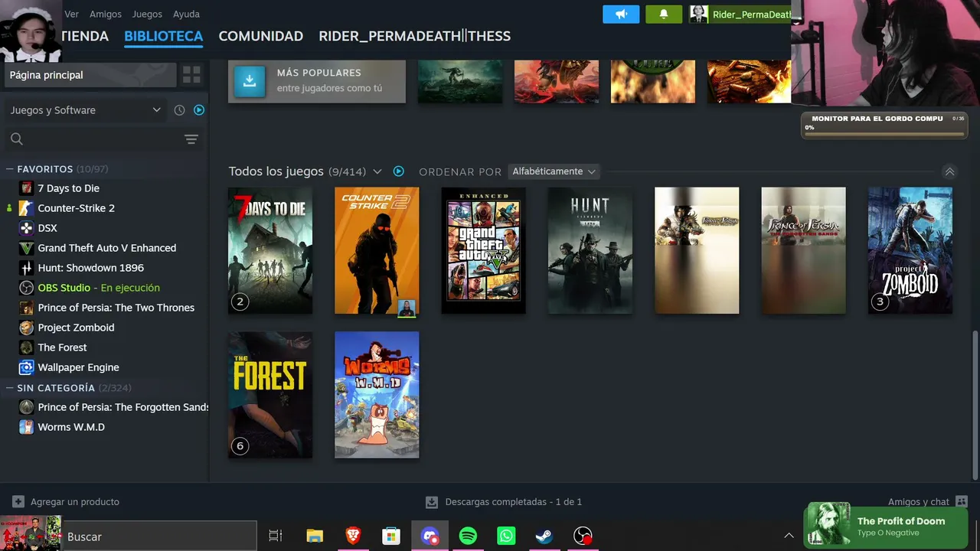980x551 pixels.
Task: Go to the TIENDA tab
Action: (85, 36)
